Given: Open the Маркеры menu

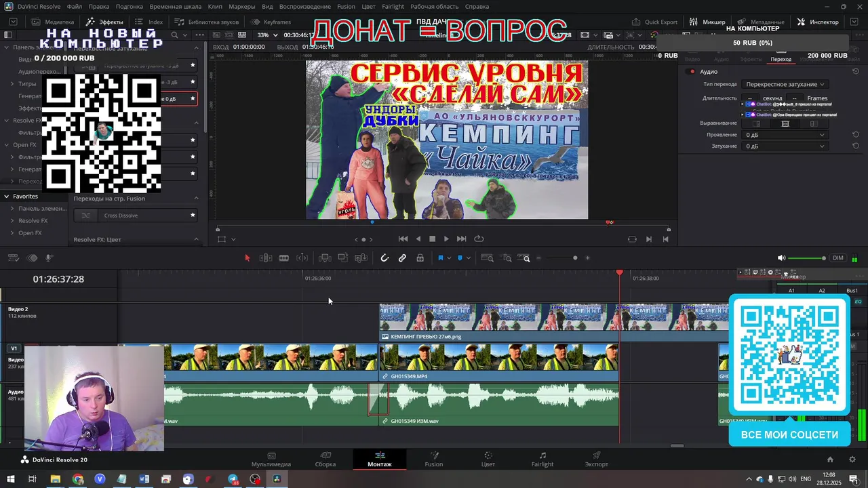Looking at the screenshot, I should [242, 7].
